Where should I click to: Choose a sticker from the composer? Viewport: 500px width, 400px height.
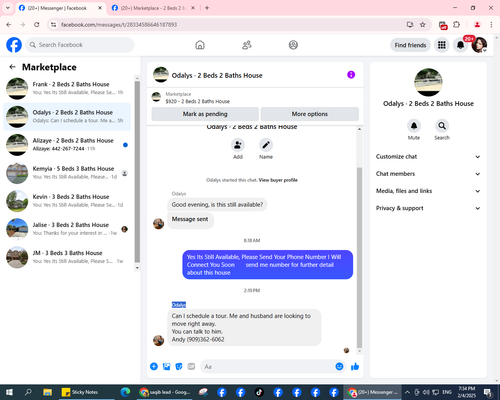click(179, 367)
